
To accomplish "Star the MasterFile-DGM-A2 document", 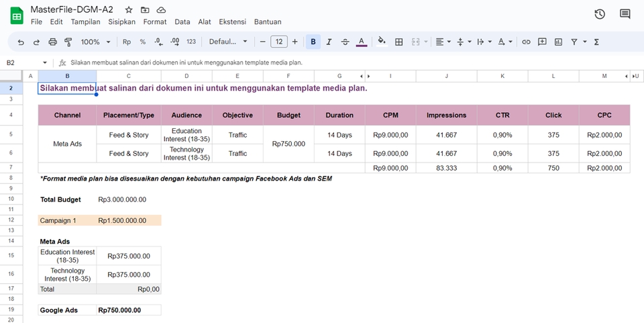I will pos(129,10).
